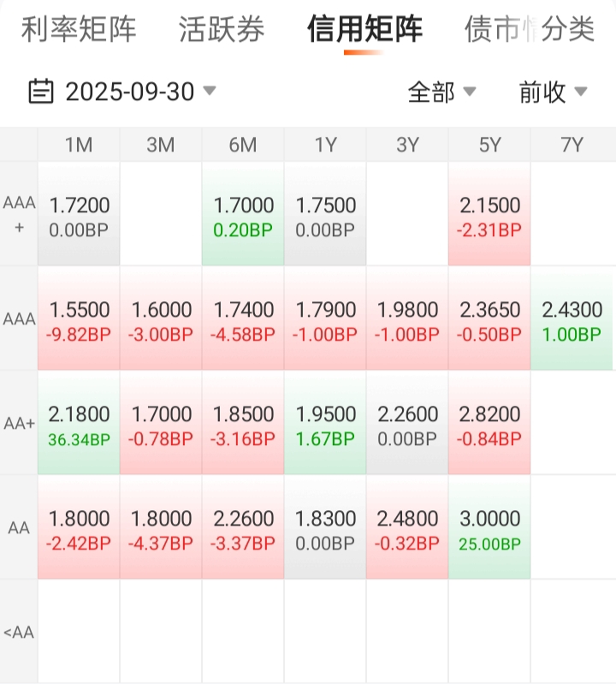Tap the AA 6M cell showing 2.2600

click(x=243, y=528)
